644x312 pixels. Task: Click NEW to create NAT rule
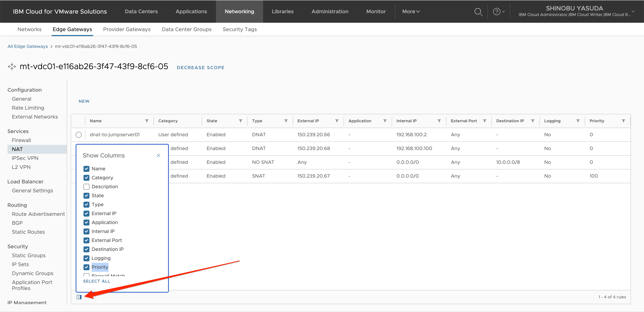coord(84,101)
